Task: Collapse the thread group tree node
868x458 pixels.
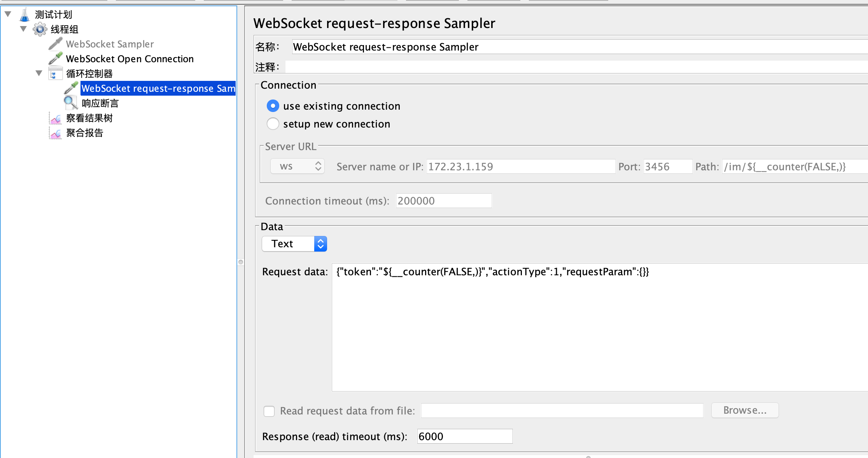Action: point(23,29)
